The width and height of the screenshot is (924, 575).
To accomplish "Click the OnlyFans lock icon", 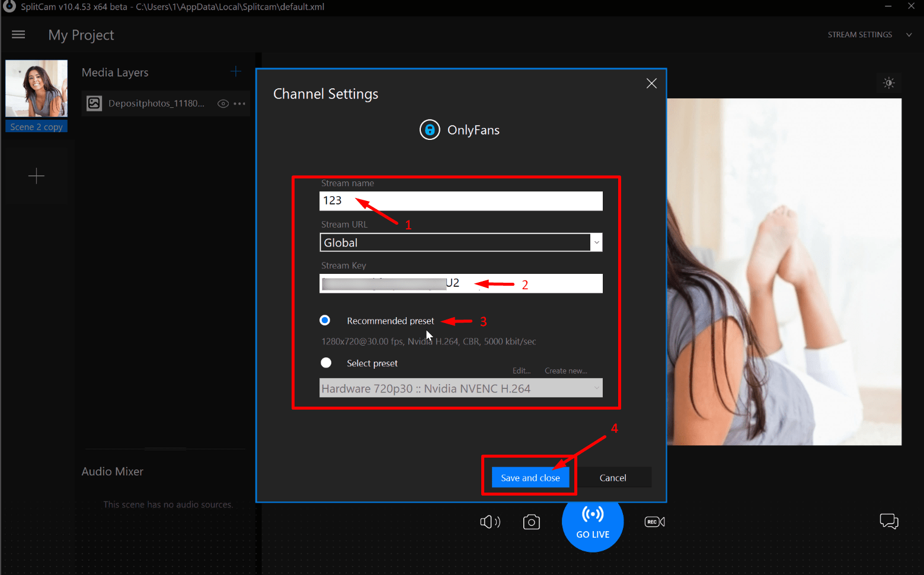I will point(429,130).
